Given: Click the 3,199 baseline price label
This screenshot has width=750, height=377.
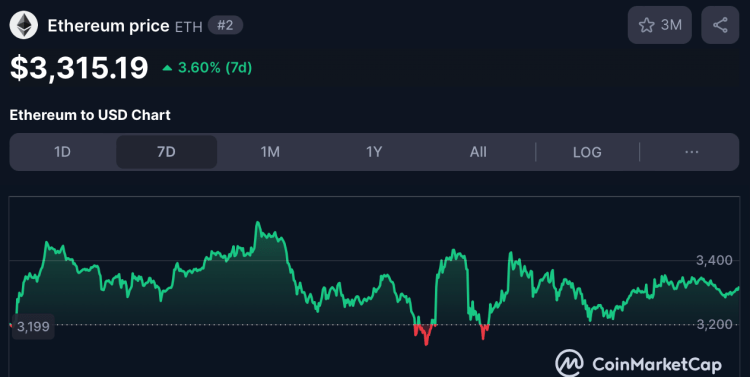Looking at the screenshot, I should [33, 327].
